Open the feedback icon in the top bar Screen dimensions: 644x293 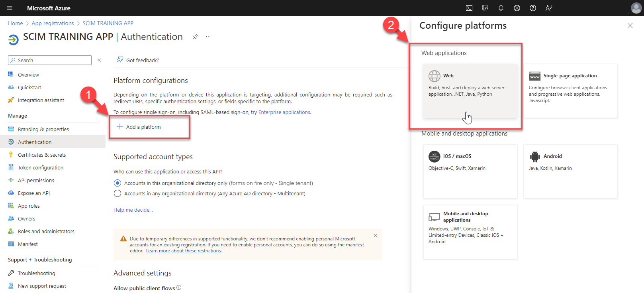coord(549,8)
